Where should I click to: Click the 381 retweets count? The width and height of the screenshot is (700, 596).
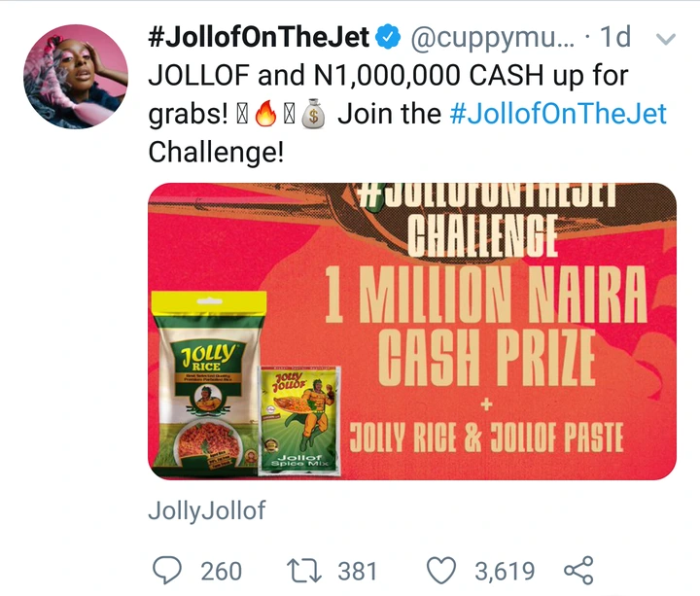click(x=359, y=570)
